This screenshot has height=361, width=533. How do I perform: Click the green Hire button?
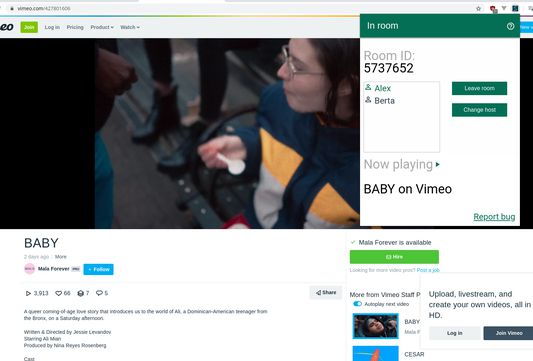pyautogui.click(x=394, y=257)
